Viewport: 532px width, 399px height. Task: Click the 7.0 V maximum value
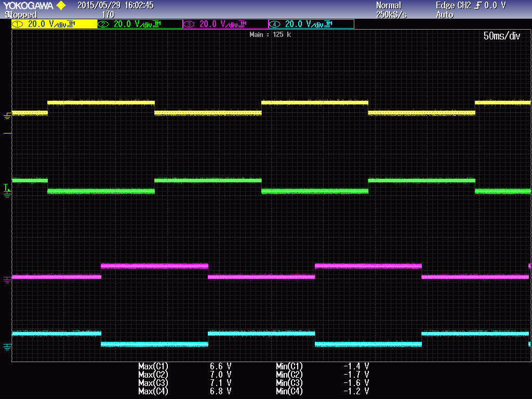(220, 375)
